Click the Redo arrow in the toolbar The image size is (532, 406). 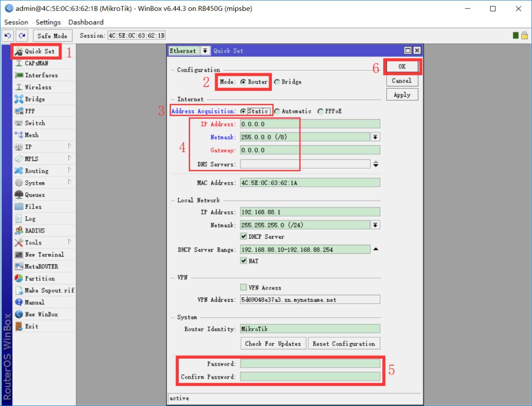tap(22, 35)
